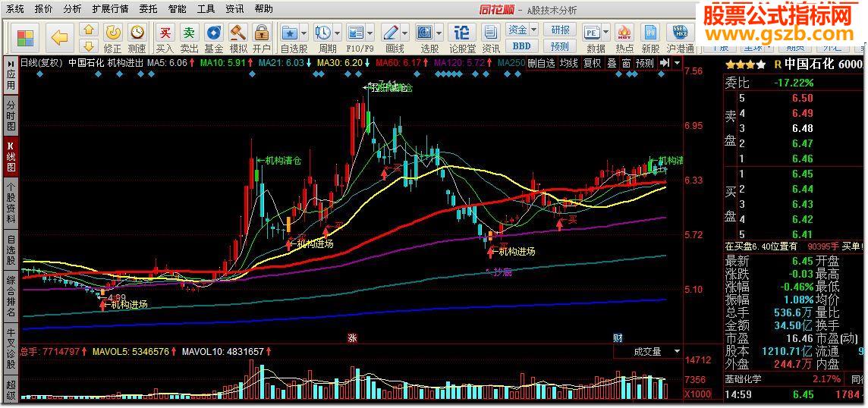Switch to the K线图 side tab
This screenshot has width=868, height=408.
pos(11,156)
